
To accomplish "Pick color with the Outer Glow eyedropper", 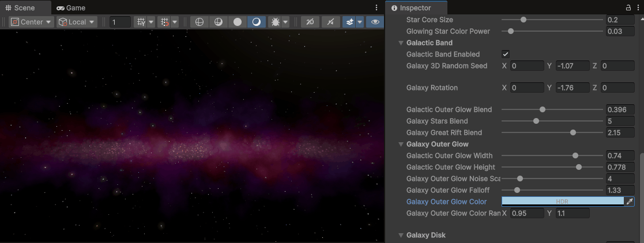I will [x=630, y=202].
